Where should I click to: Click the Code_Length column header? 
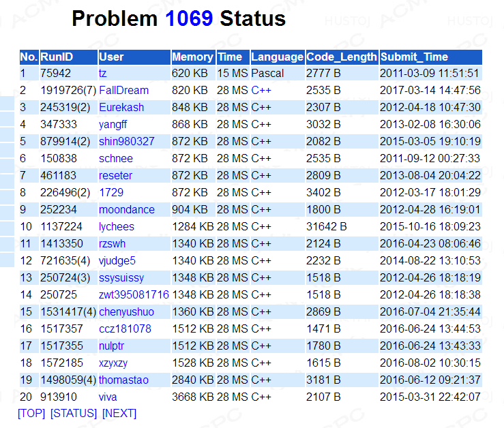(x=342, y=57)
